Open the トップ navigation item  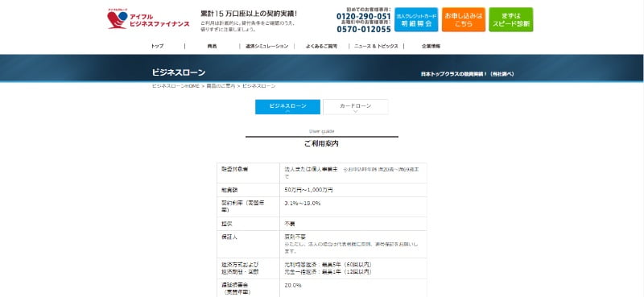coord(157,46)
